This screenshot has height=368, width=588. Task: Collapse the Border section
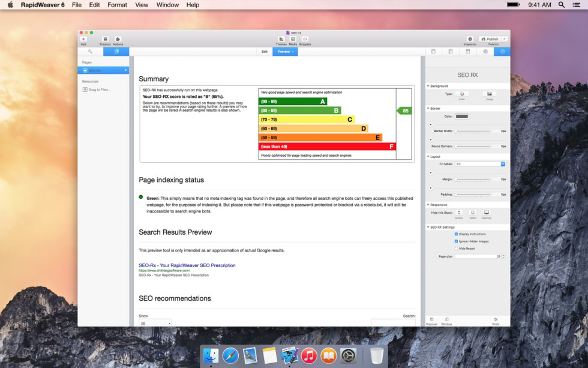coord(428,109)
